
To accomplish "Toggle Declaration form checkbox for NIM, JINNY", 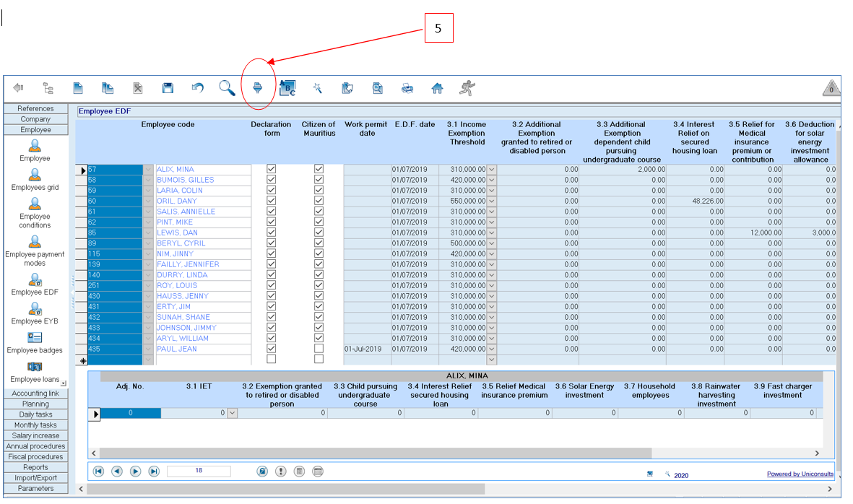I will 272,253.
